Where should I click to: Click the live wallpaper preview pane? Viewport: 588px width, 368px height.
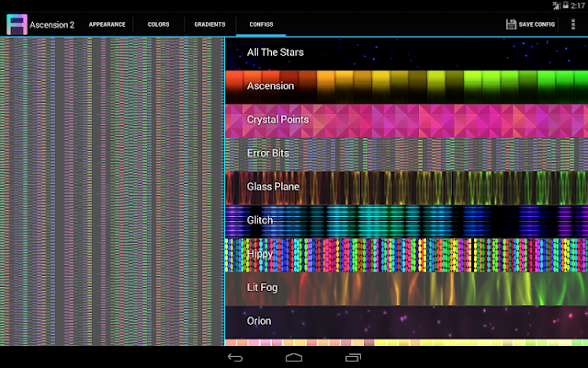[112, 191]
